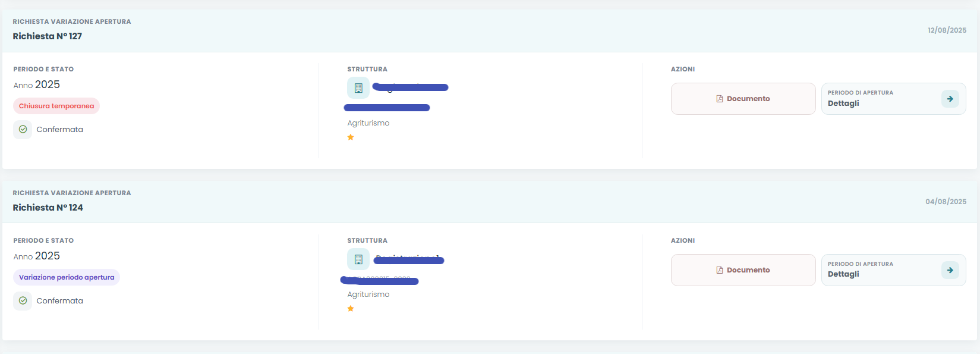Click the arrow icon in request 124 Dettagli
The image size is (980, 354).
click(950, 270)
